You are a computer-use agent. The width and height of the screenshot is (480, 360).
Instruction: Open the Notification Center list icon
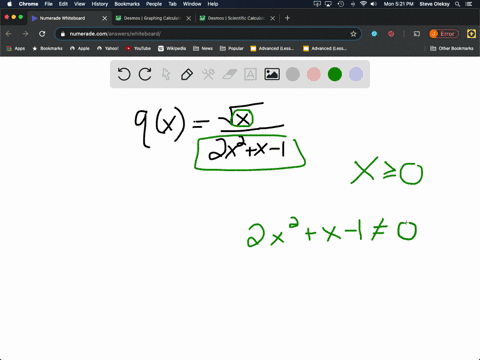pos(469,4)
